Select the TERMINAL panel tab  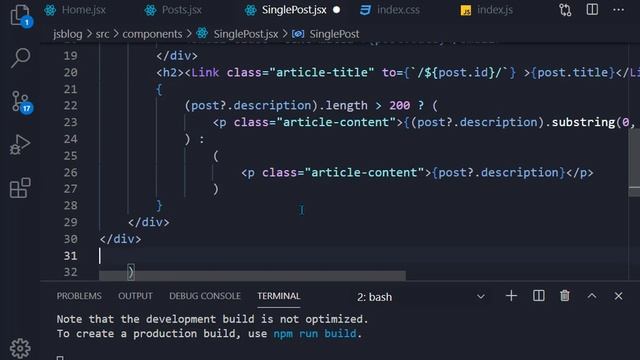tap(278, 296)
